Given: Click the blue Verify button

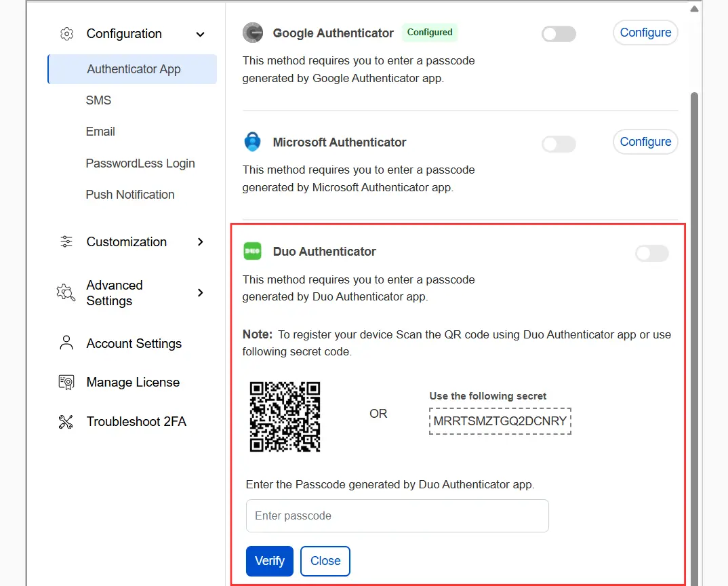Looking at the screenshot, I should [270, 561].
